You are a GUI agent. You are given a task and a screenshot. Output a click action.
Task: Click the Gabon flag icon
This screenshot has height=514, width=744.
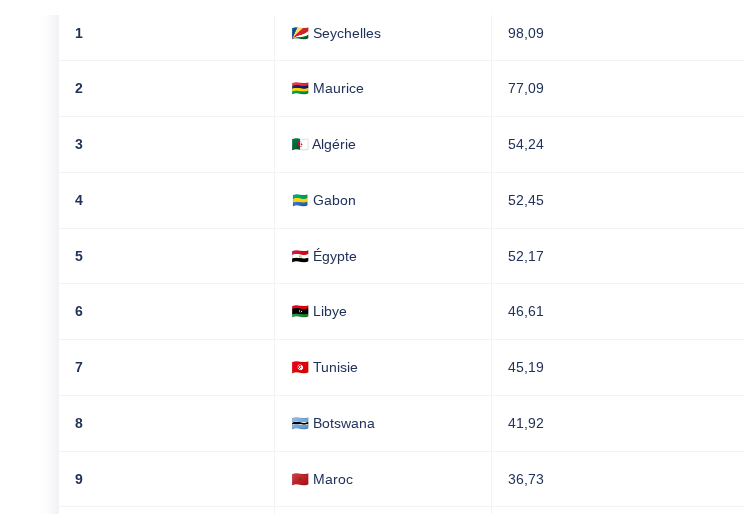(x=300, y=200)
